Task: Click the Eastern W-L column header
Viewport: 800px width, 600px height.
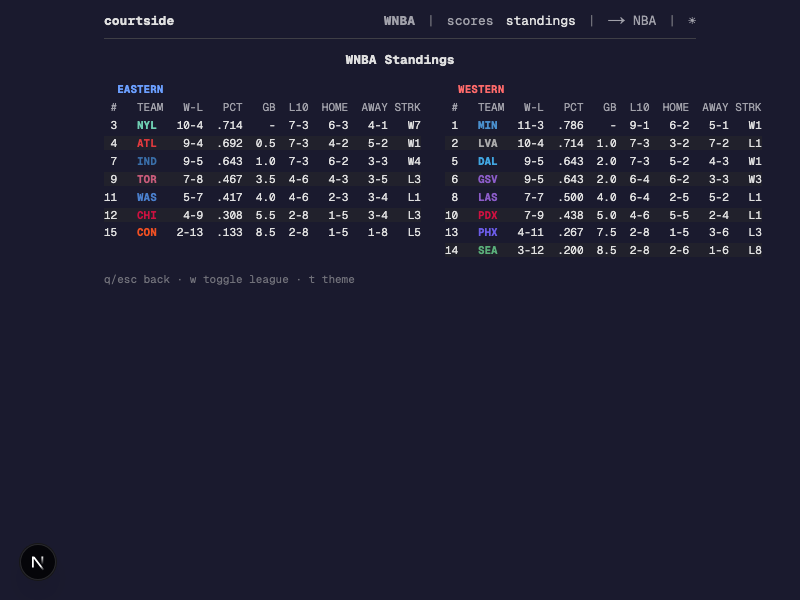Action: pos(193,108)
